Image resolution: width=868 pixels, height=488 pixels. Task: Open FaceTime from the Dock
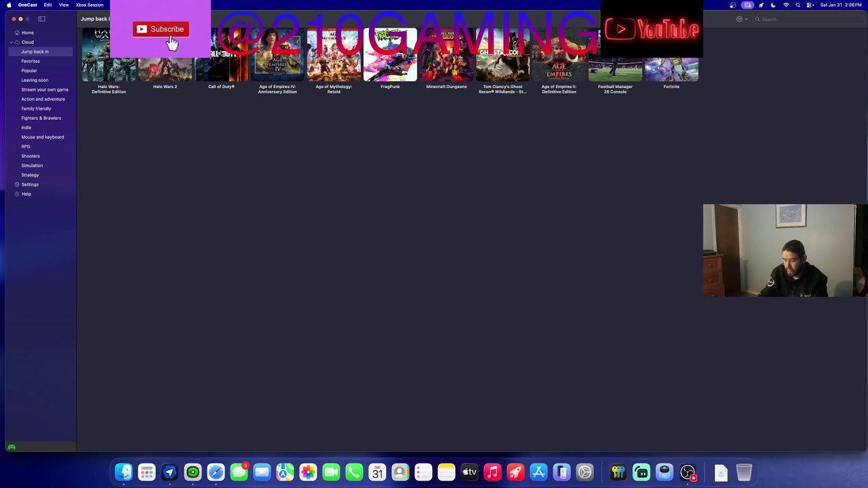331,472
